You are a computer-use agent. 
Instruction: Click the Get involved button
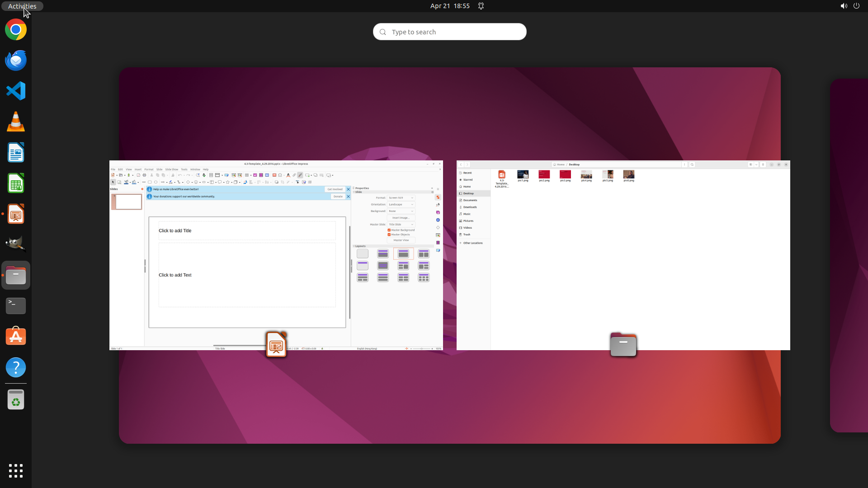pos(335,189)
